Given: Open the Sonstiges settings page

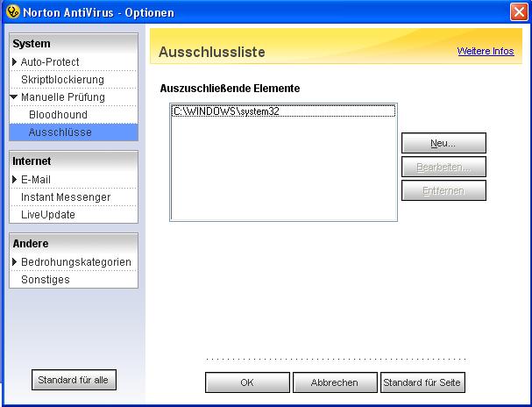Looking at the screenshot, I should tap(46, 280).
